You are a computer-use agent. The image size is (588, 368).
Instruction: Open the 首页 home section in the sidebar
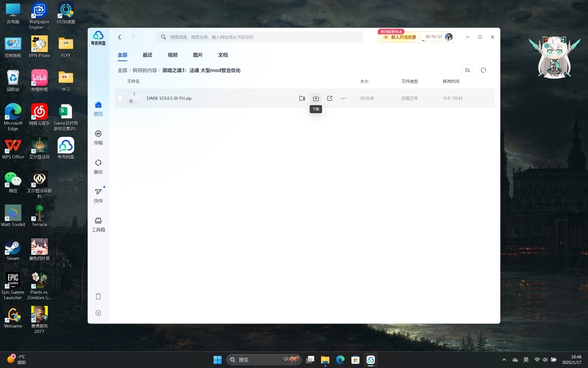(98, 109)
